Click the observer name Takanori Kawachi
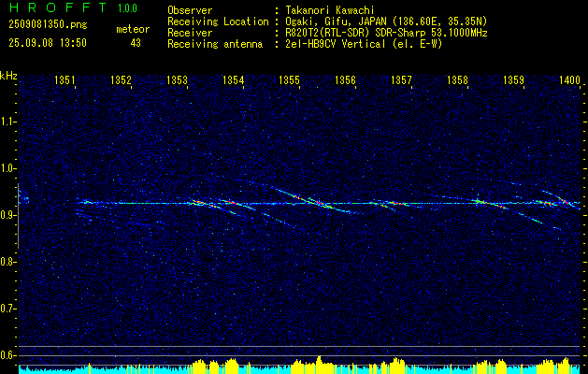The height and width of the screenshot is (374, 588). 329,10
